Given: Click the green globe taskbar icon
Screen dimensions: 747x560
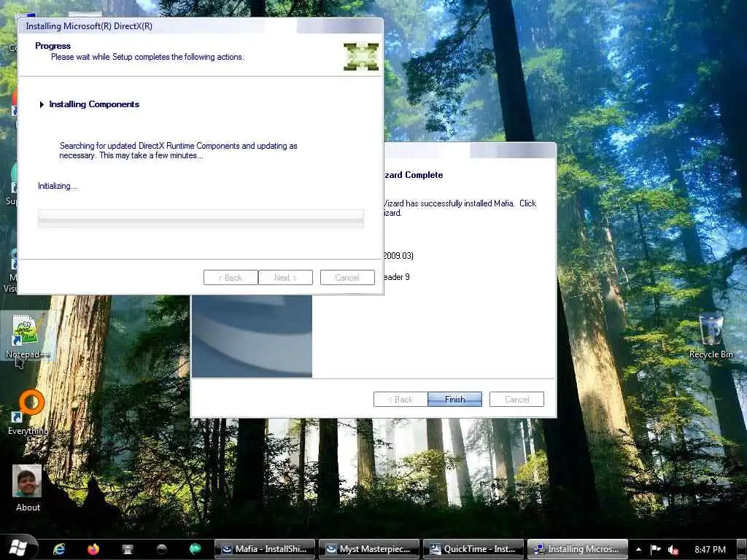Looking at the screenshot, I should (196, 549).
